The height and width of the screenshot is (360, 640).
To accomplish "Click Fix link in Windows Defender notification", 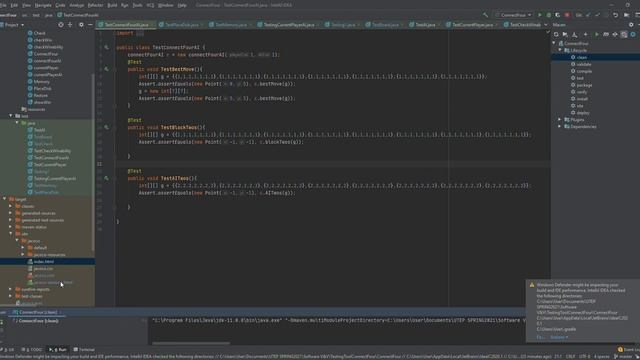I will coord(540,337).
